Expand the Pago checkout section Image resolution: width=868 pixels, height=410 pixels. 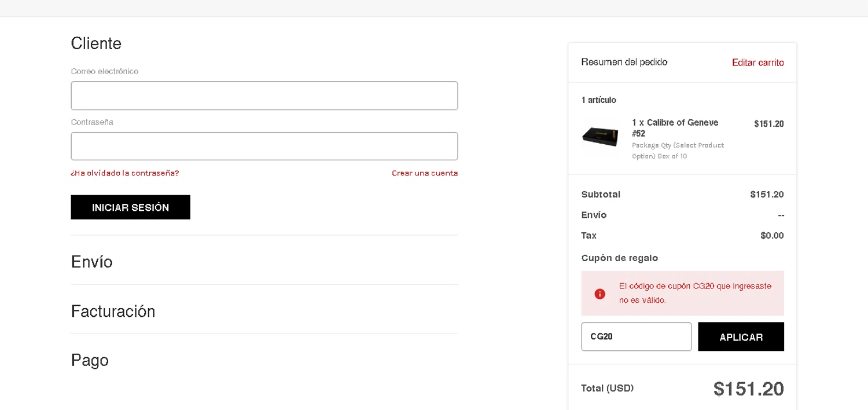tap(90, 360)
